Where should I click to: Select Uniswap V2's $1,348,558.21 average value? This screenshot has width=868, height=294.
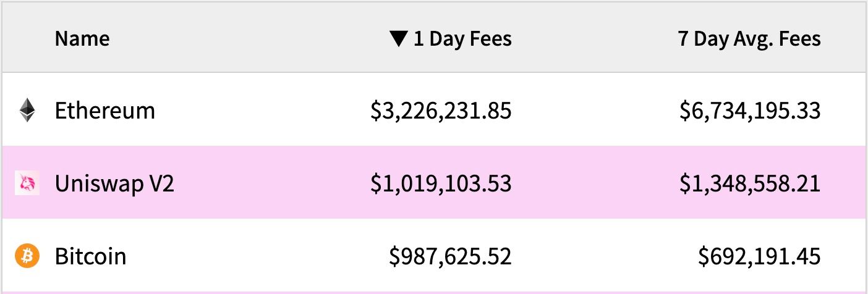click(750, 183)
